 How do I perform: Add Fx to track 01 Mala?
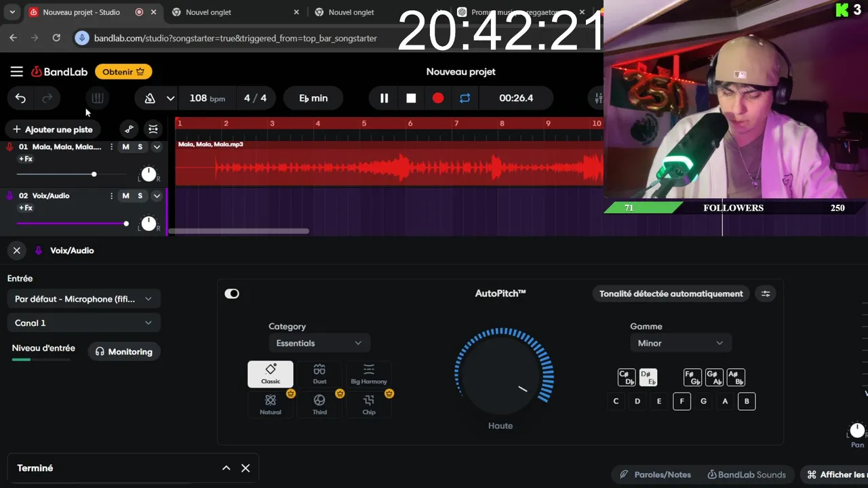coord(26,159)
